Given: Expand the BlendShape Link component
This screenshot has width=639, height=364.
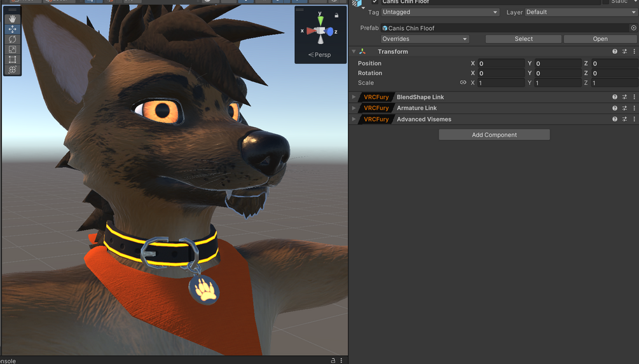Looking at the screenshot, I should [x=354, y=97].
